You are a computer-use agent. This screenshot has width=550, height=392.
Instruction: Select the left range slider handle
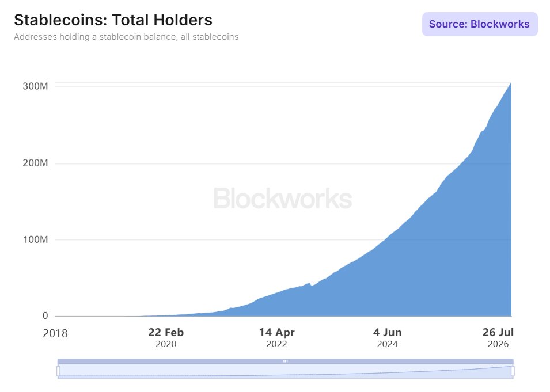(x=58, y=371)
